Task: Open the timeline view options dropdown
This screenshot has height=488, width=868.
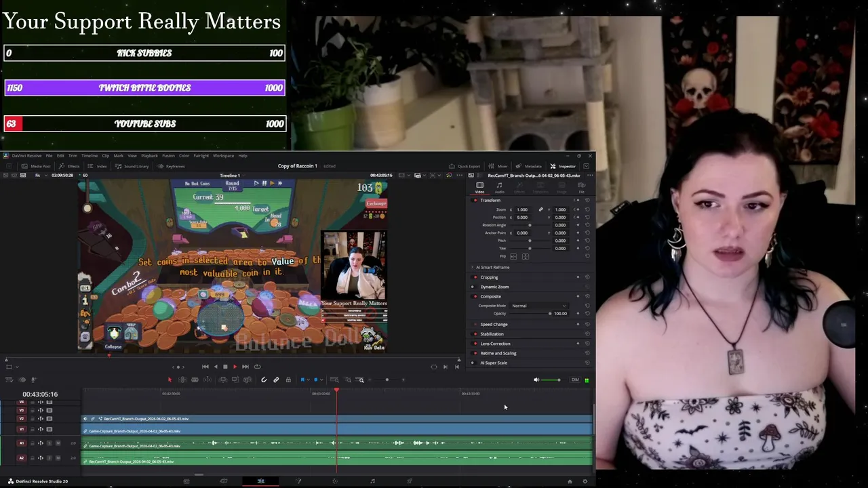Action: [10, 380]
